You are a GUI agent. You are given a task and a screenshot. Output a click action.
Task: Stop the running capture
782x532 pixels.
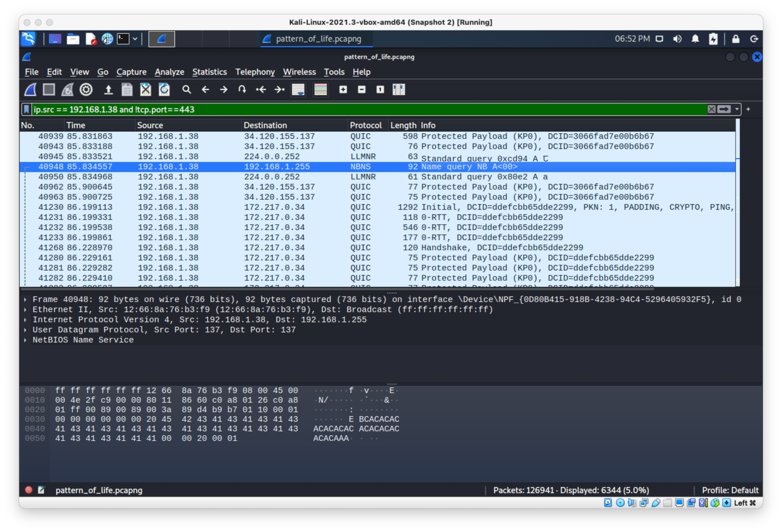click(49, 89)
